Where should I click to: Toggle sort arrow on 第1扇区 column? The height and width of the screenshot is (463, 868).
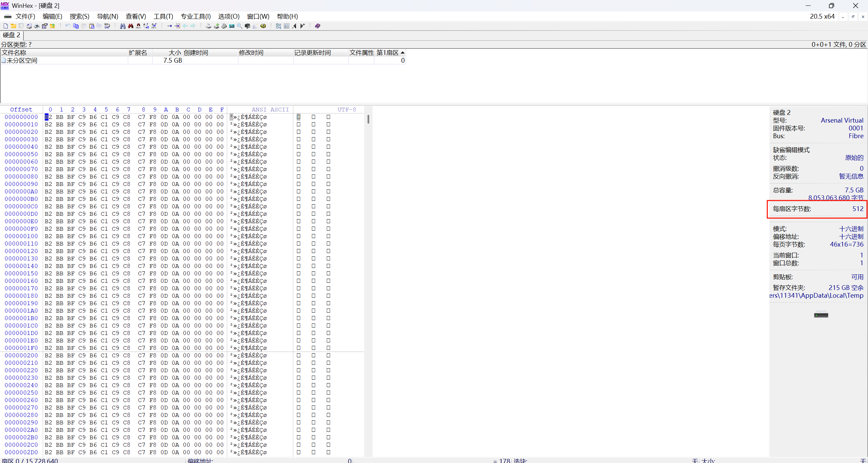(x=402, y=52)
